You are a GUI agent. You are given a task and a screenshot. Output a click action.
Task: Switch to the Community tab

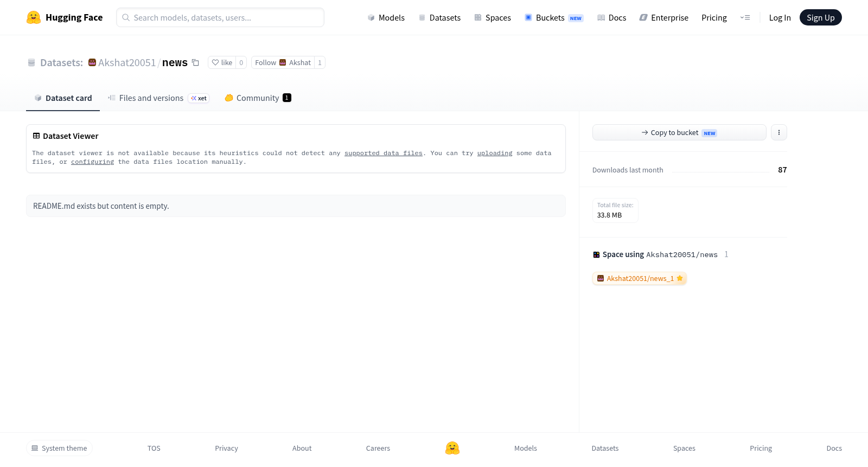point(258,98)
